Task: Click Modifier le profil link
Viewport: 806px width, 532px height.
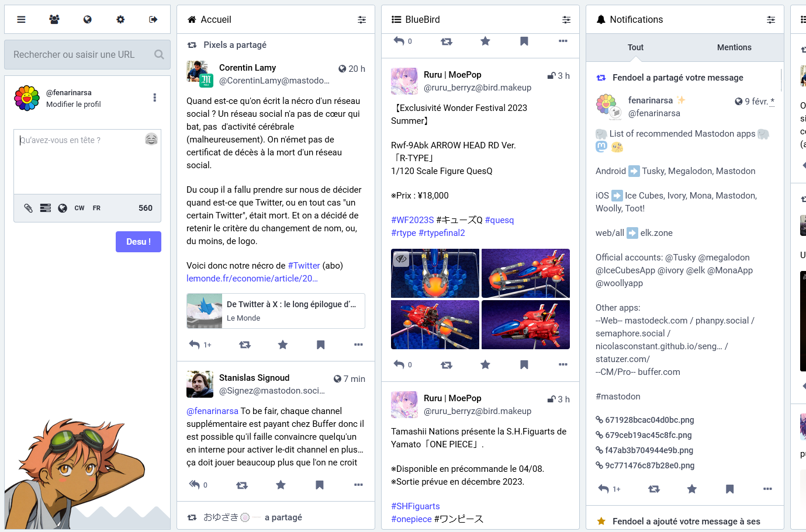Action: pos(74,105)
